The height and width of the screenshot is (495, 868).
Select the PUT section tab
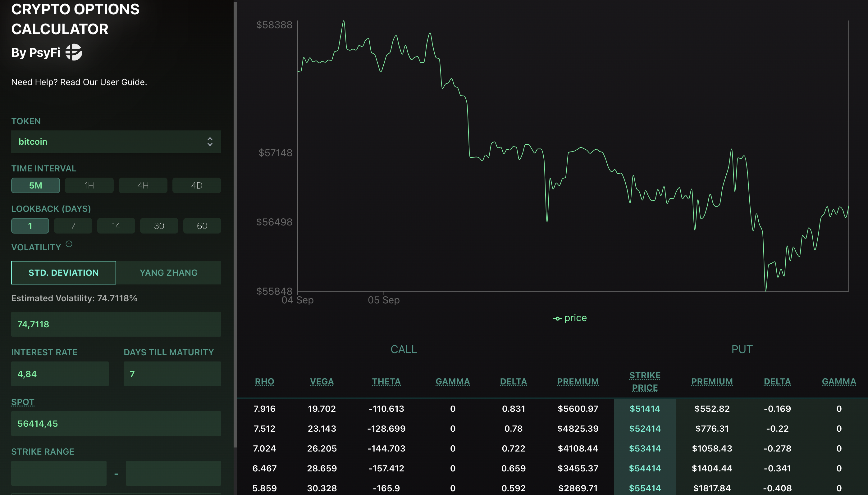coord(742,349)
